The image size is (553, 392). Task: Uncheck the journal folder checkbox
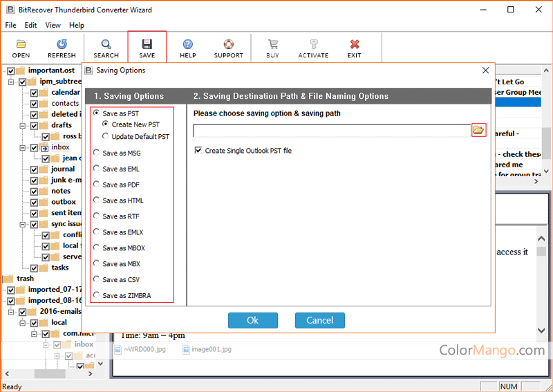click(34, 169)
